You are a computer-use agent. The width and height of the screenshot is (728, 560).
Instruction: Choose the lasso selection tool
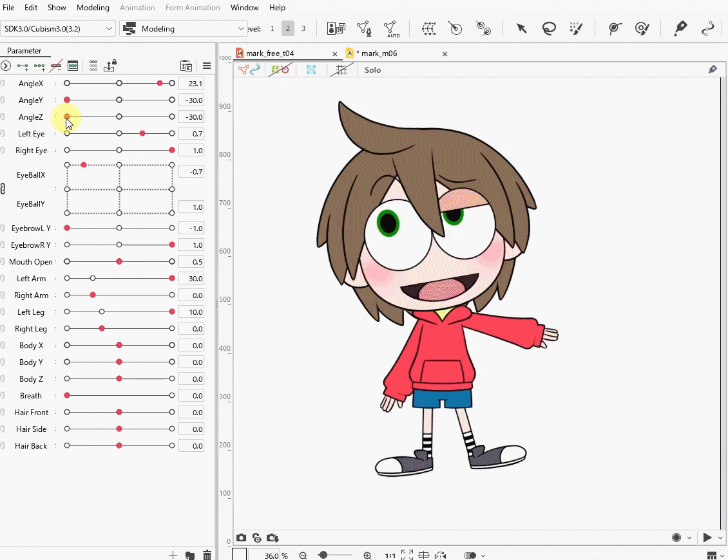coord(549,29)
